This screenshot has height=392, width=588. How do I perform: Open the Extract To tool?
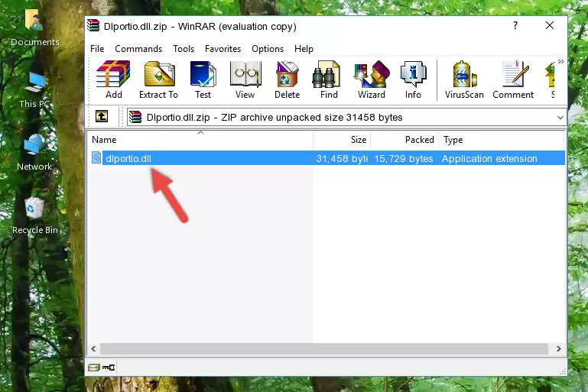(158, 79)
